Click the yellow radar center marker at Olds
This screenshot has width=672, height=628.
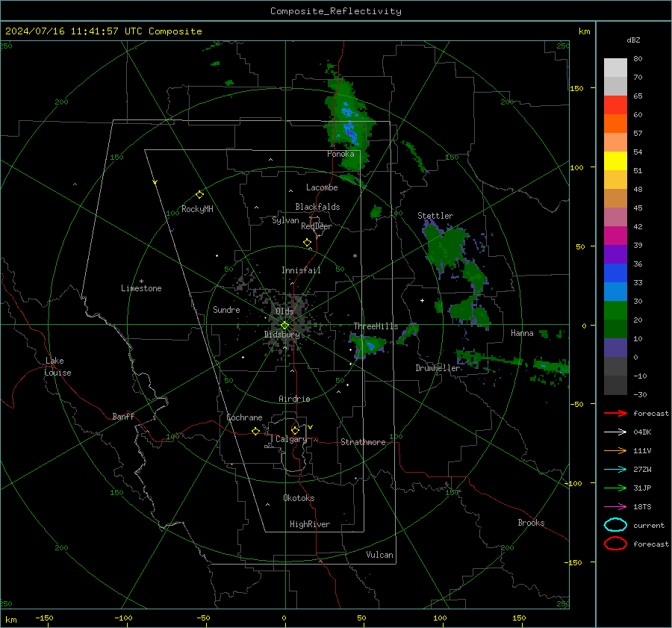click(x=284, y=326)
